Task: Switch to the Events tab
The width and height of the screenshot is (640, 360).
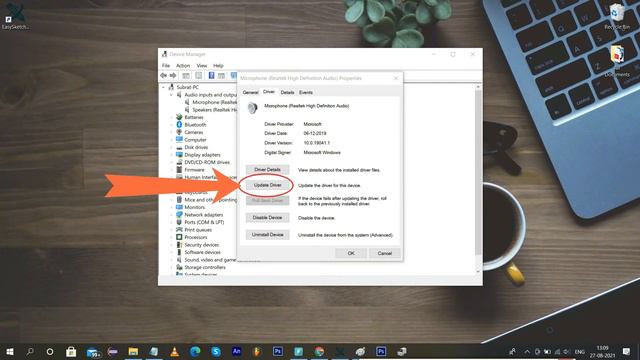Action: click(306, 93)
